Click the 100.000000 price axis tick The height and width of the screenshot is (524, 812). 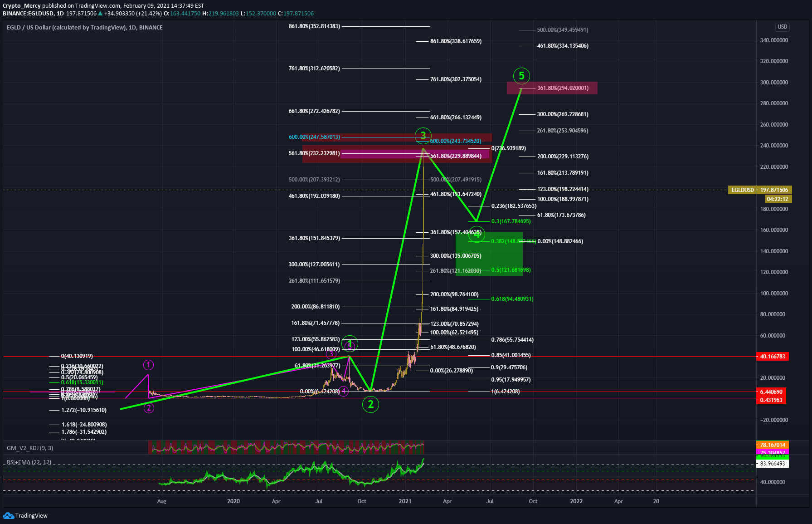pos(774,294)
